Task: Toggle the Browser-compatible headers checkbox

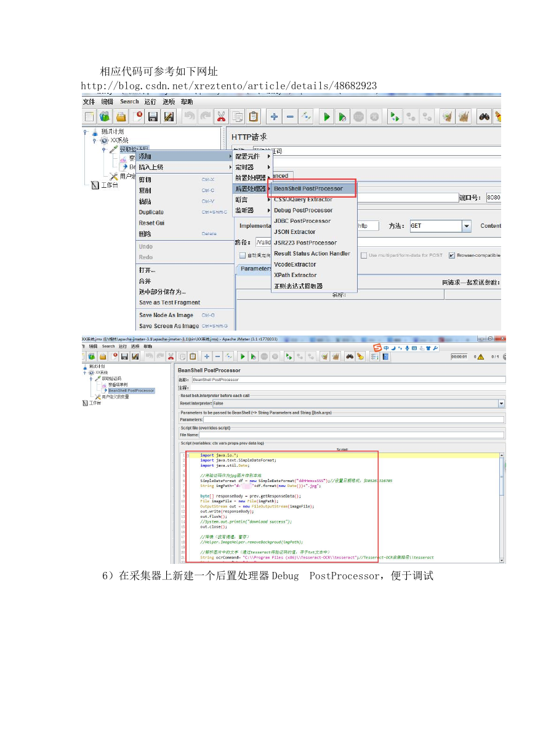Action: pyautogui.click(x=452, y=255)
